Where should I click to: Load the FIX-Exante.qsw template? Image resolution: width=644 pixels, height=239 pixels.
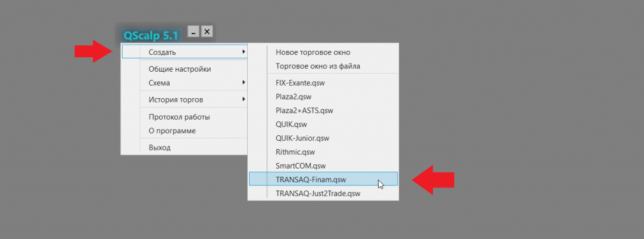click(300, 83)
